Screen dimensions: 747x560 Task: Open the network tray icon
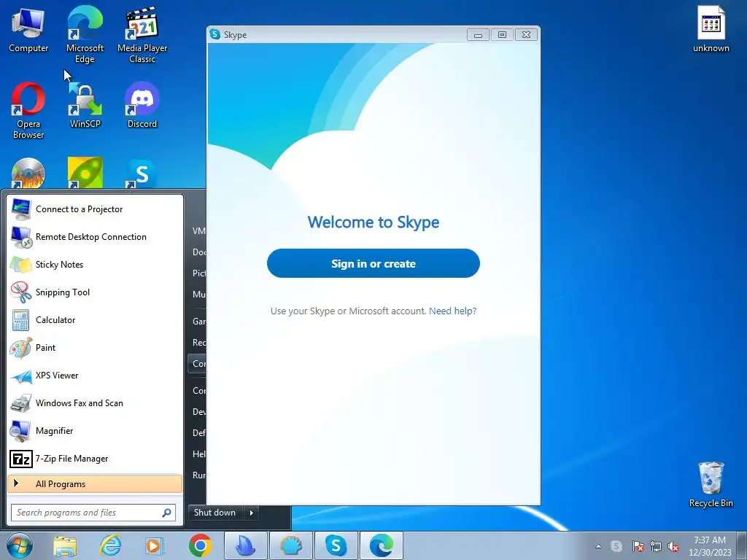(656, 546)
